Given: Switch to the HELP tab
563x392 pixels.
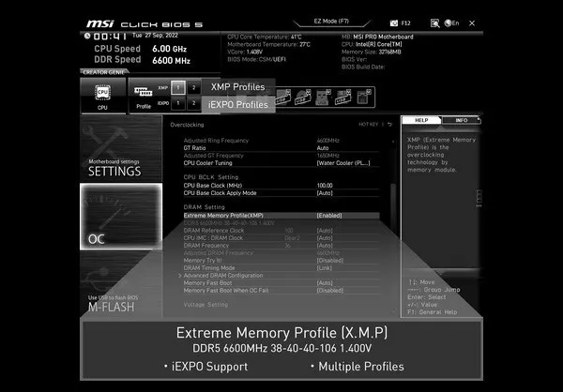Looking at the screenshot, I should [x=421, y=120].
